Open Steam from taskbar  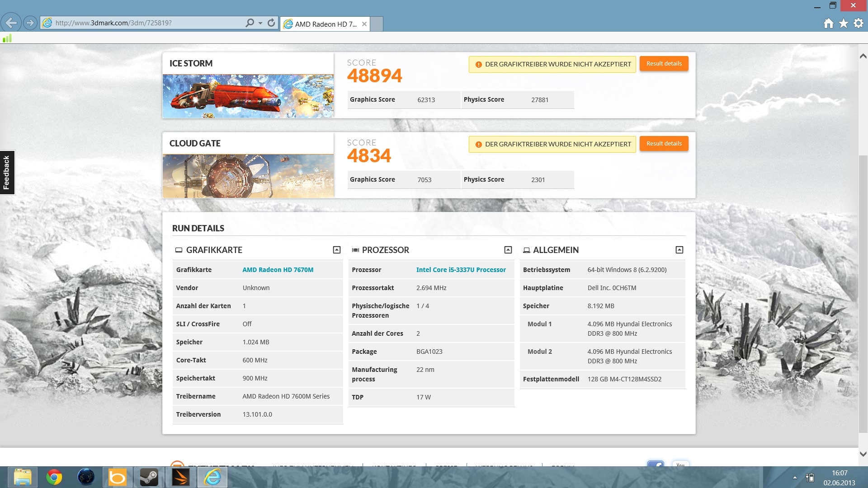pyautogui.click(x=149, y=477)
